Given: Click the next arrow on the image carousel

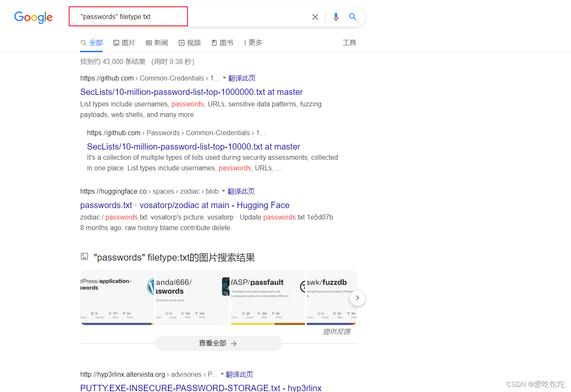Looking at the screenshot, I should (x=358, y=298).
